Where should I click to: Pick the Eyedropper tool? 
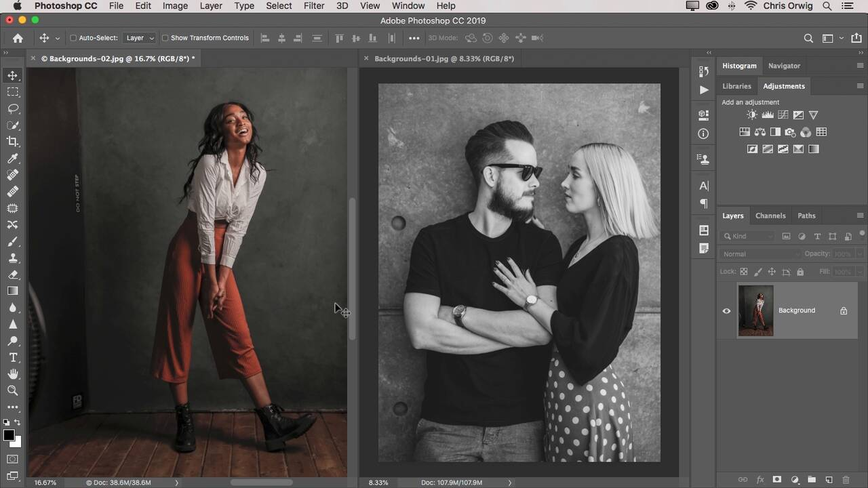click(x=12, y=159)
